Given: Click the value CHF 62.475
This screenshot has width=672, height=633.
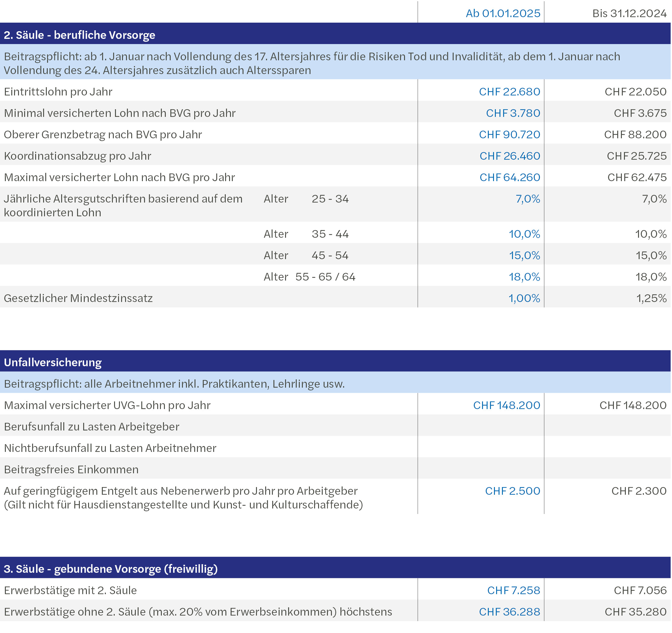Looking at the screenshot, I should click(637, 177).
